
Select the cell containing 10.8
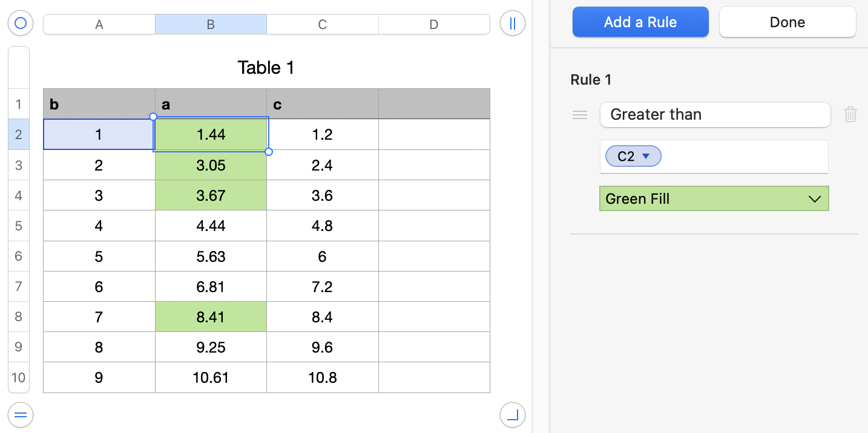322,377
